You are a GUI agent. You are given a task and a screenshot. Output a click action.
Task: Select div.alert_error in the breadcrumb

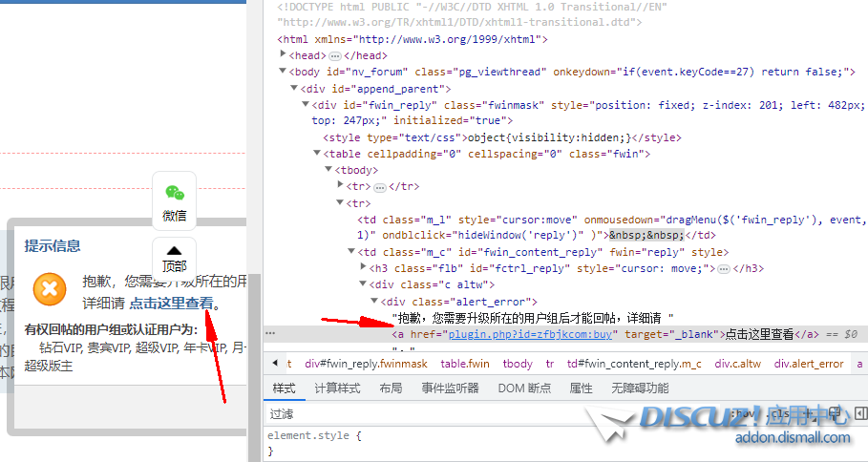click(x=809, y=364)
